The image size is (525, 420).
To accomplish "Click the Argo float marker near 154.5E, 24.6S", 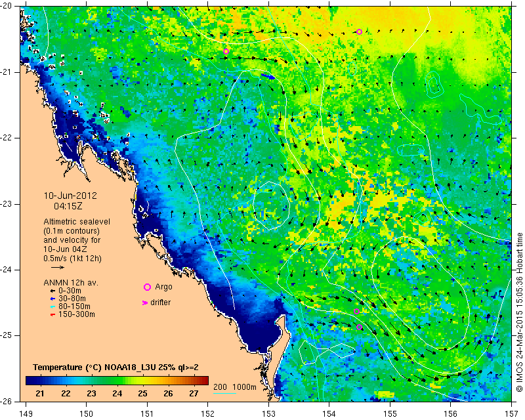I will coord(356,311).
